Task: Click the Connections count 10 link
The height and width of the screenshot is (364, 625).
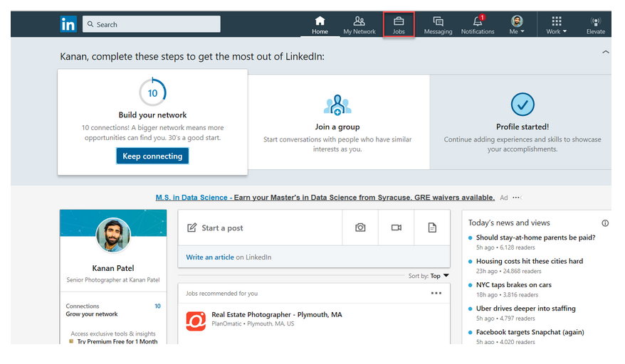Action: [x=157, y=306]
